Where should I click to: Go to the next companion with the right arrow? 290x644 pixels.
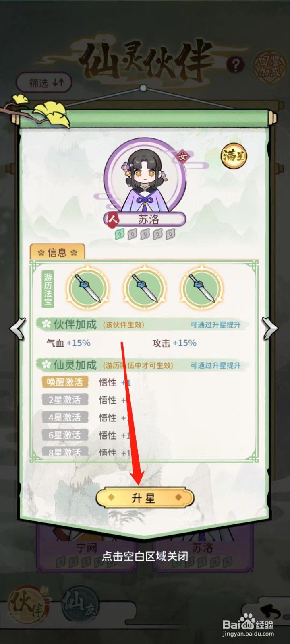coord(270,328)
